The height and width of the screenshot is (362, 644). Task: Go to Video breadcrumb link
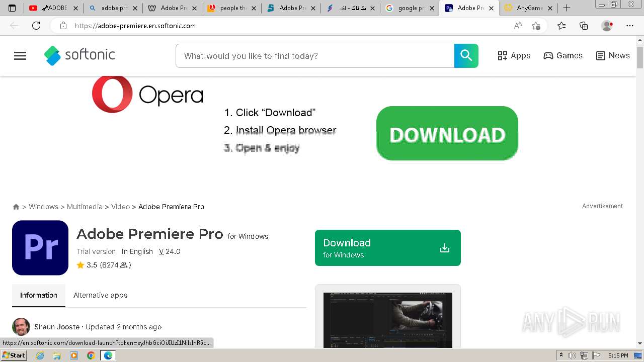tap(120, 207)
